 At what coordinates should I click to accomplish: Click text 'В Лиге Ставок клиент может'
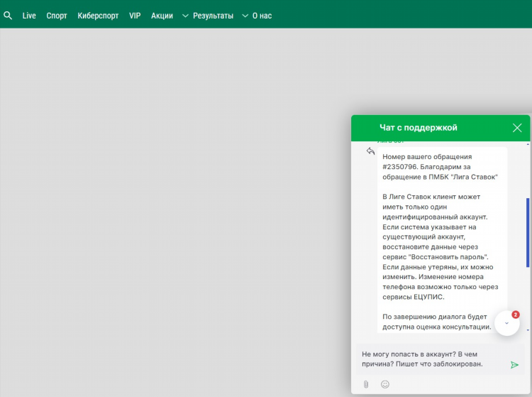(x=431, y=197)
